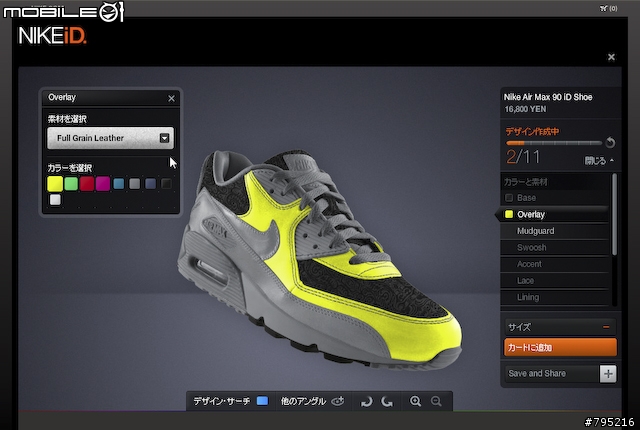Click the orange add-to-cart button
This screenshot has width=640, height=430.
(560, 347)
